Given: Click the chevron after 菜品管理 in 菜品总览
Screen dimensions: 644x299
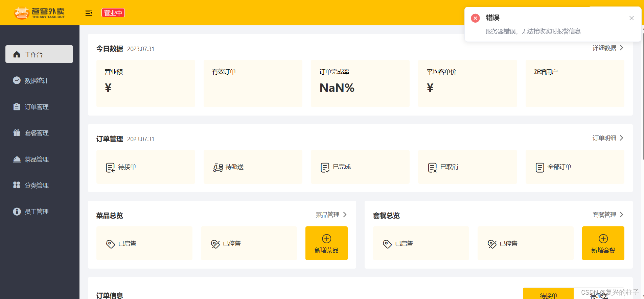Looking at the screenshot, I should (345, 215).
